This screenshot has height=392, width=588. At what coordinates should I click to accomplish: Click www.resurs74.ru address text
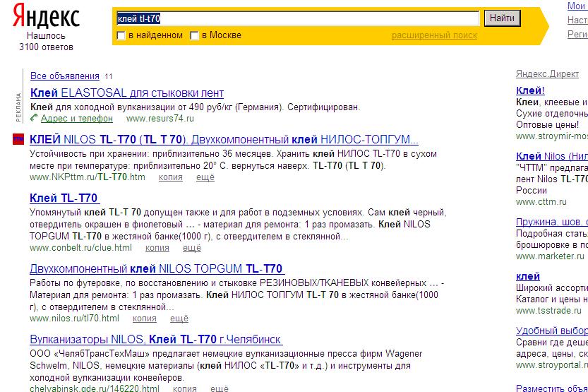(x=160, y=118)
